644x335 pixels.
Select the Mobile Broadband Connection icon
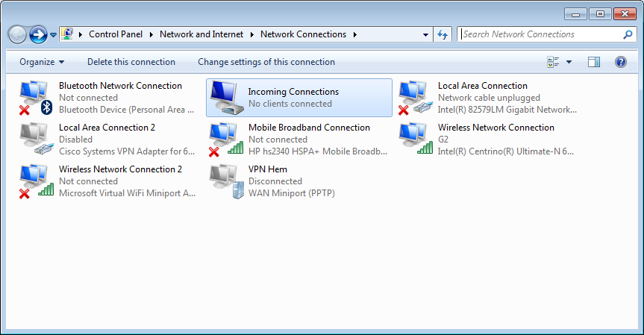click(x=226, y=140)
